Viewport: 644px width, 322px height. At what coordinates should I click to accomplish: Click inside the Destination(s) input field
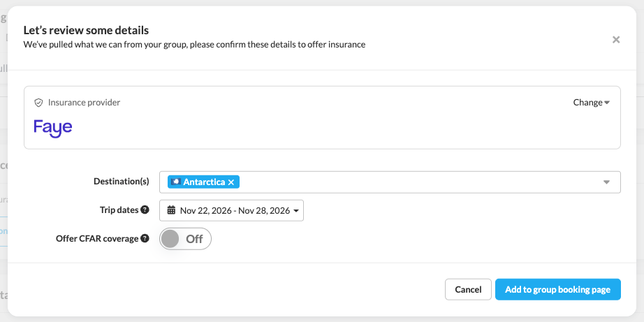click(419, 182)
